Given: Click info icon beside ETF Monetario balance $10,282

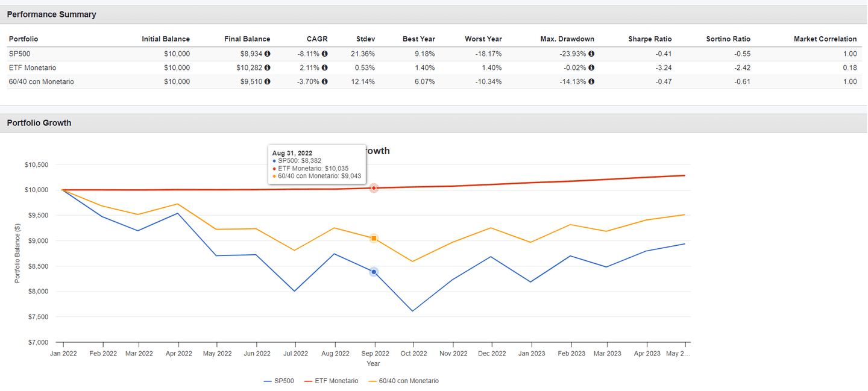Looking at the screenshot, I should [267, 67].
